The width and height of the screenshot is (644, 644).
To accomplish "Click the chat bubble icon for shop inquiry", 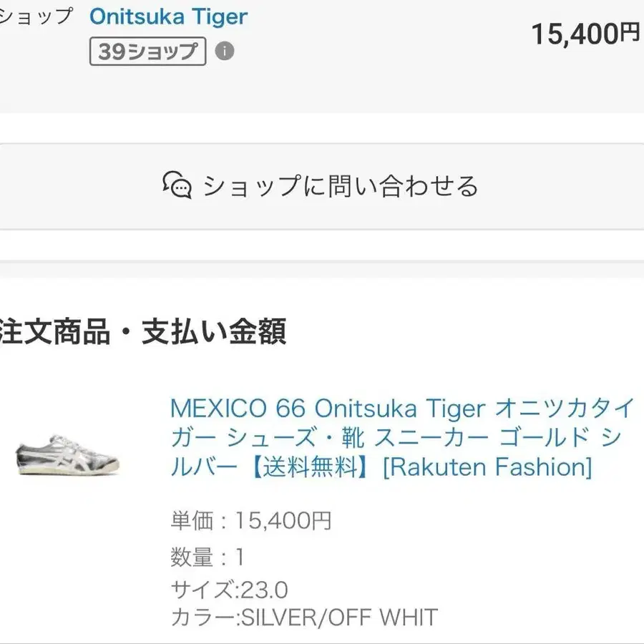I will point(177,186).
